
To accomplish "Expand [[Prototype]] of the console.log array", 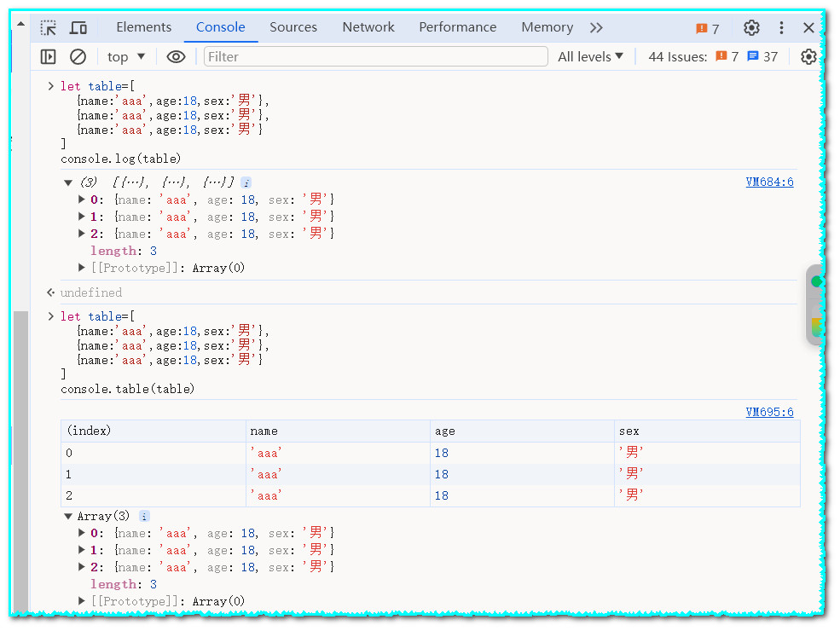I will click(81, 267).
